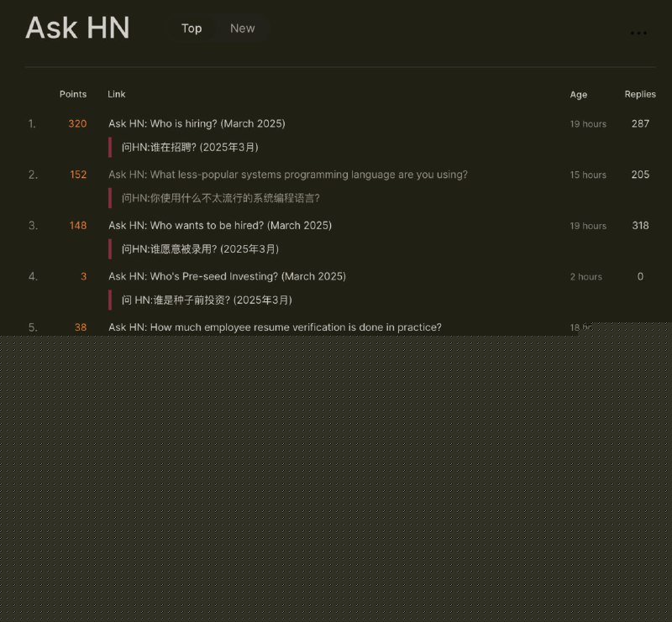The height and width of the screenshot is (622, 672).
Task: Open the 'Who wants to be hired?' post
Action: 219,225
